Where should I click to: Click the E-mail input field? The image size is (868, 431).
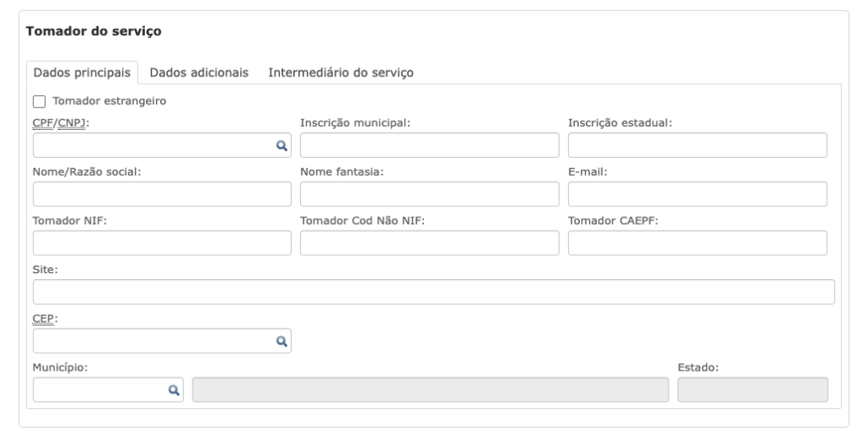[698, 194]
